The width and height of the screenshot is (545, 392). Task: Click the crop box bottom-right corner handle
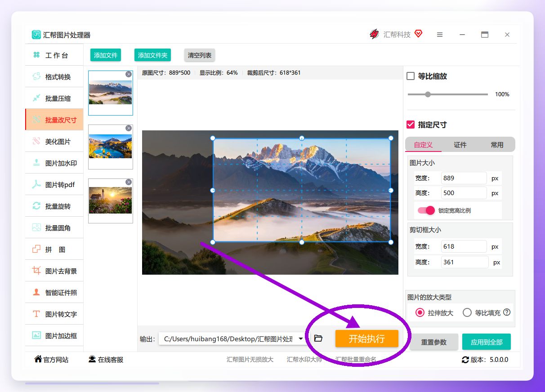391,242
